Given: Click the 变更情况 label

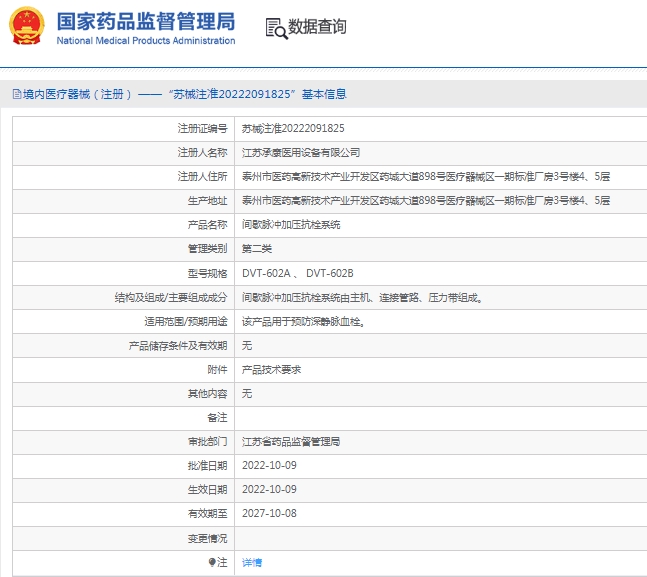Looking at the screenshot, I should click(x=207, y=538).
